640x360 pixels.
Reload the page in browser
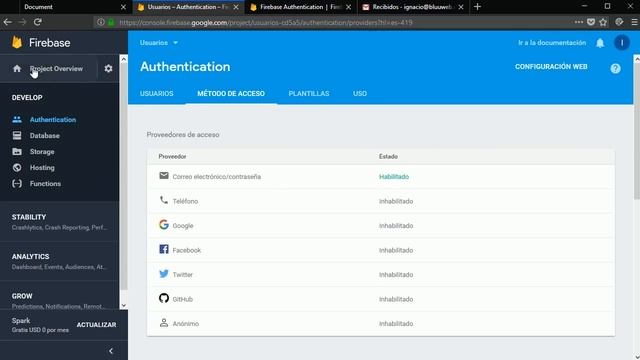pos(38,22)
